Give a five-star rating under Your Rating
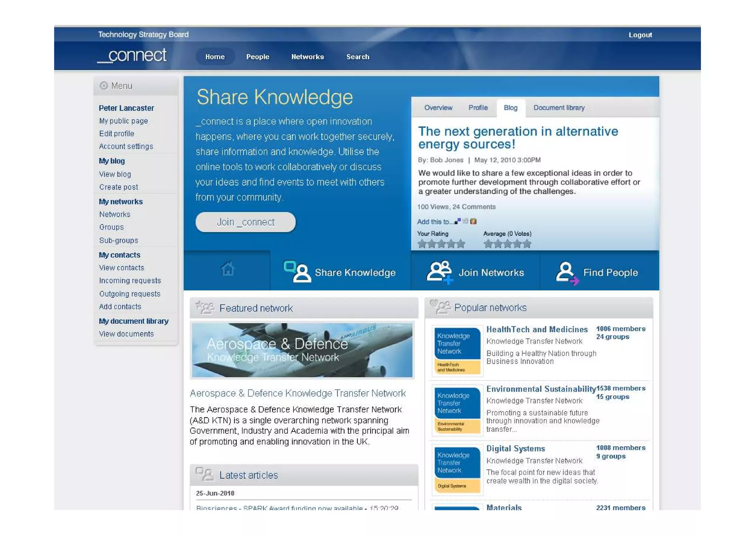756x535 pixels. (x=460, y=244)
